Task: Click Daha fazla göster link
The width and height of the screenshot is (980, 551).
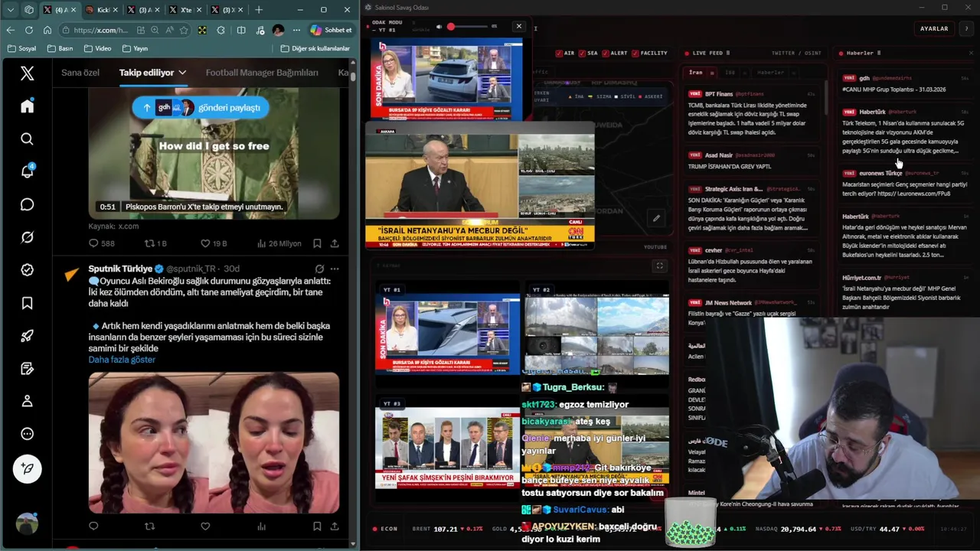Action: [122, 360]
